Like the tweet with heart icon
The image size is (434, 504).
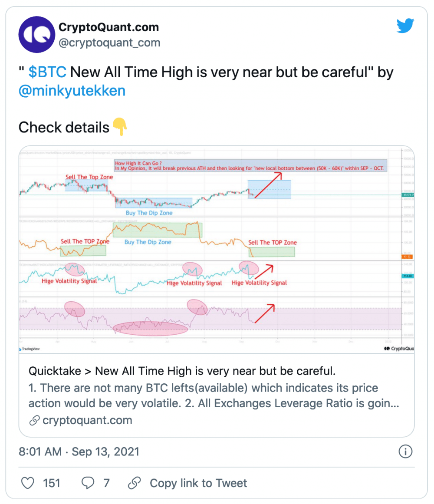(x=28, y=483)
